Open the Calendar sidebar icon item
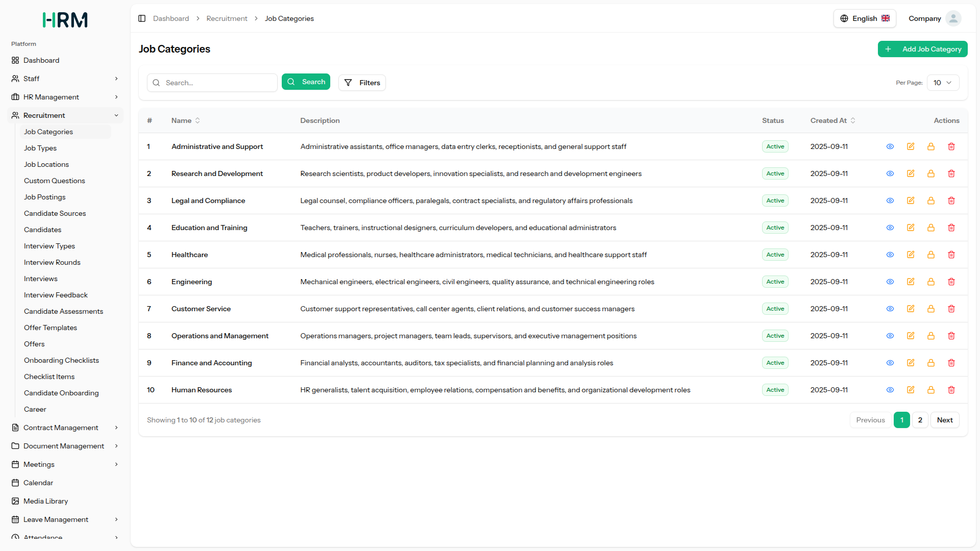Image resolution: width=980 pixels, height=551 pixels. click(15, 483)
